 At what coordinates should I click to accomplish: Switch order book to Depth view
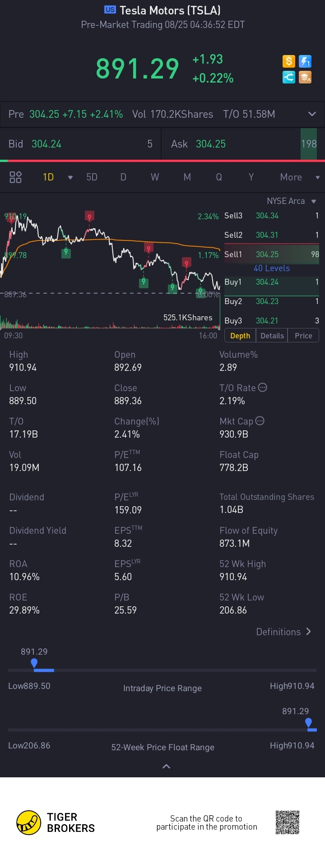click(240, 336)
